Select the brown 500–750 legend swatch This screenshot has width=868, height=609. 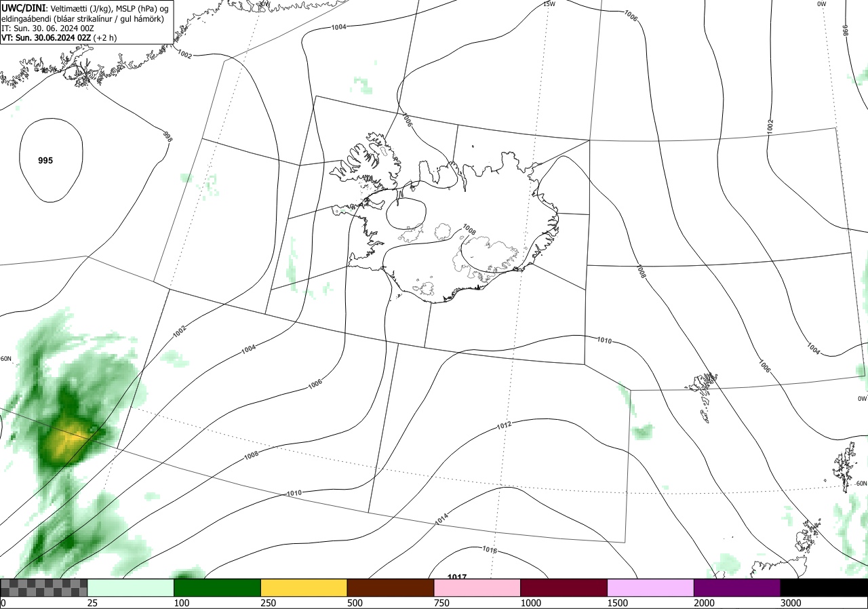point(391,587)
